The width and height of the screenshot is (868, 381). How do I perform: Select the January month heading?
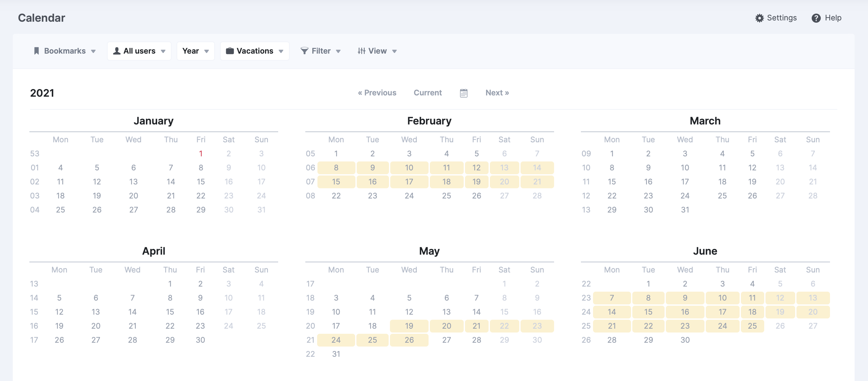154,121
